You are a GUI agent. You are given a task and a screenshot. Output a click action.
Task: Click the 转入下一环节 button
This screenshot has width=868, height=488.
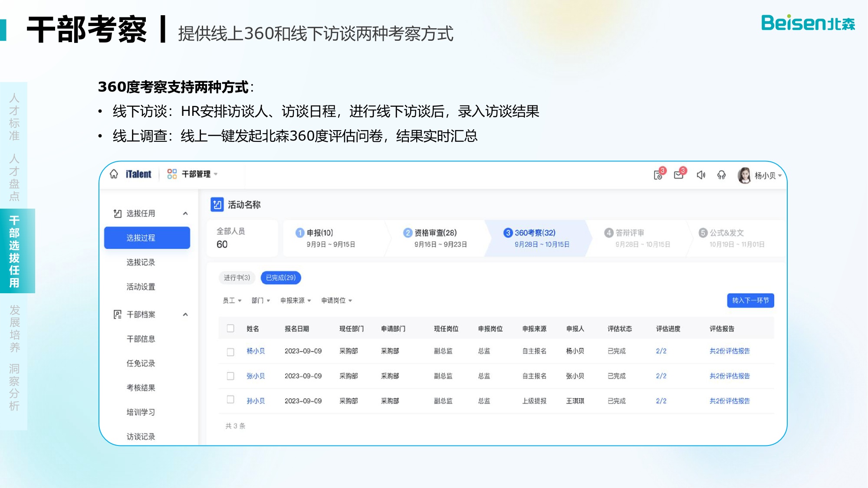point(750,300)
